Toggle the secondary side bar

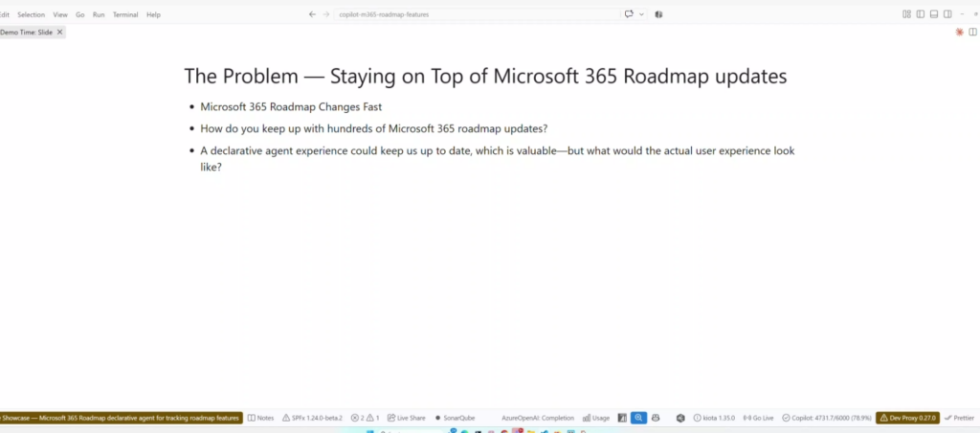(947, 14)
